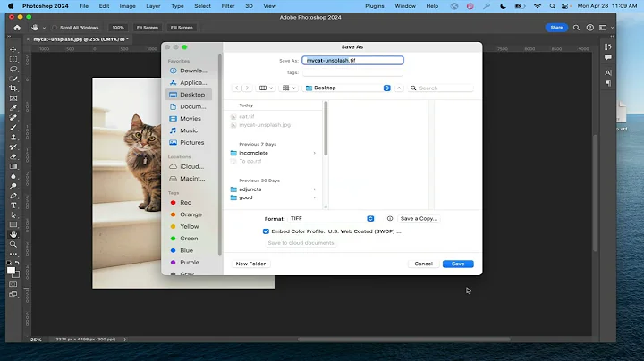Select the Purple tag in sidebar
This screenshot has width=644, height=361.
pos(190,263)
